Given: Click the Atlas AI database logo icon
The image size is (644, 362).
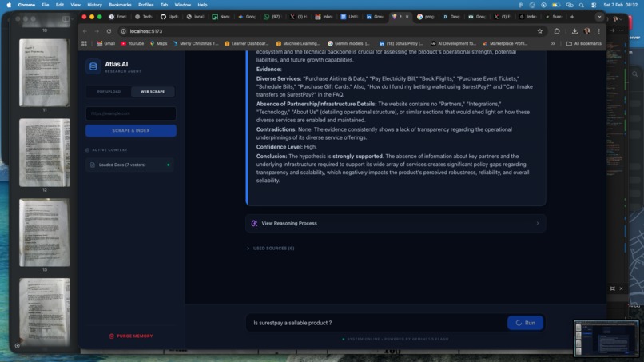Looking at the screenshot, I should (93, 66).
